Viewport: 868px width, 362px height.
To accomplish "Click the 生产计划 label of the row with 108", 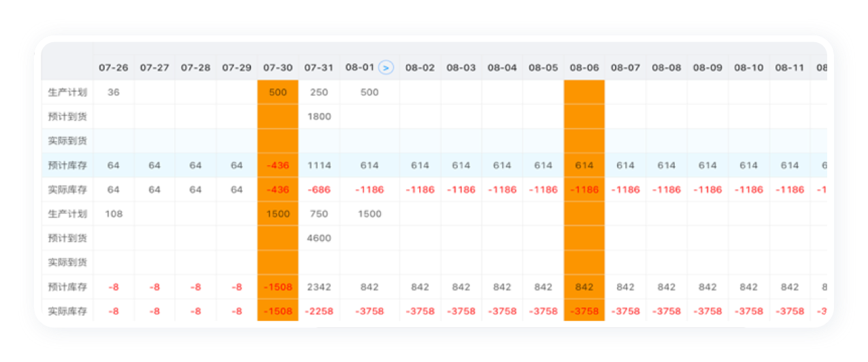I will click(x=67, y=214).
